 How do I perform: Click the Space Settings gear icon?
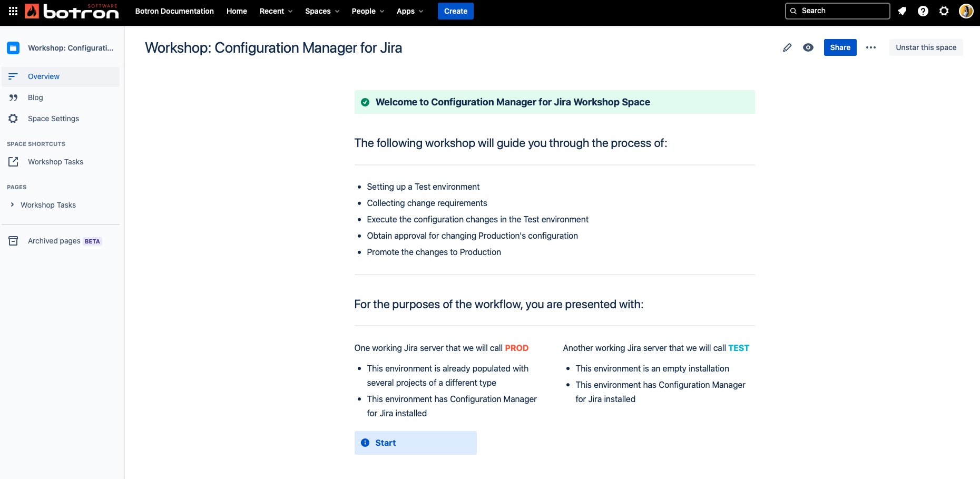(13, 119)
